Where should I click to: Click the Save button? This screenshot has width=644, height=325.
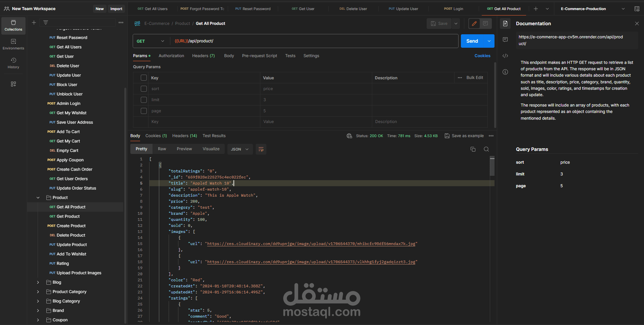click(x=439, y=24)
